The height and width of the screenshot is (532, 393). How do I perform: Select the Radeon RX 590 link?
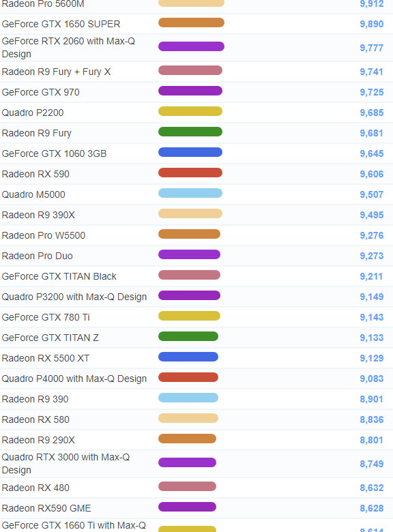[x=35, y=174]
